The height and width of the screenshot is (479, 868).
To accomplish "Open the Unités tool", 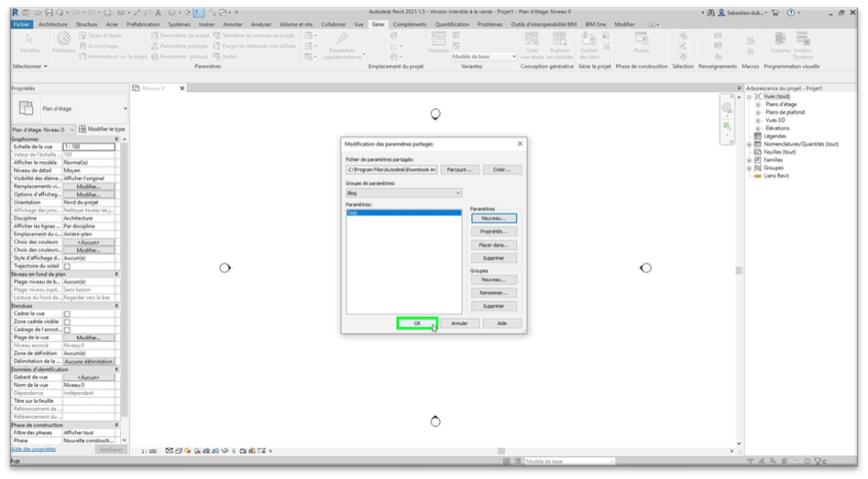I will 225,56.
